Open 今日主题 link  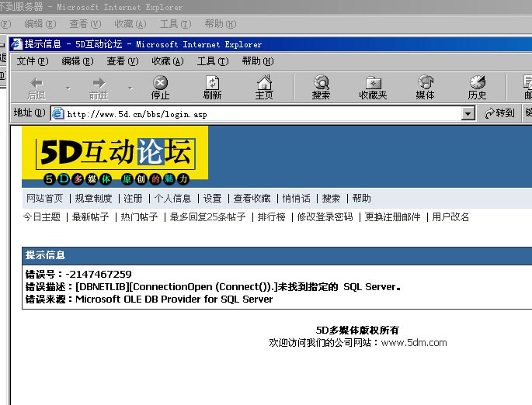coord(42,217)
